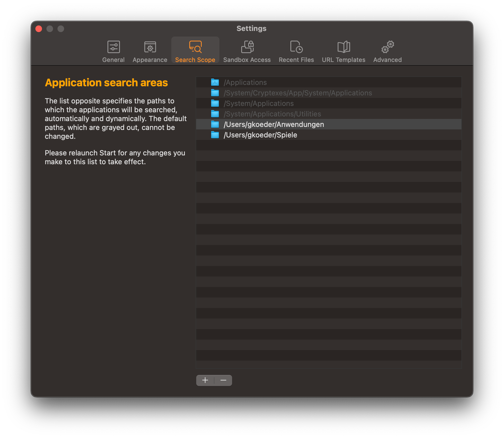Open the URL Templates tab

(343, 52)
